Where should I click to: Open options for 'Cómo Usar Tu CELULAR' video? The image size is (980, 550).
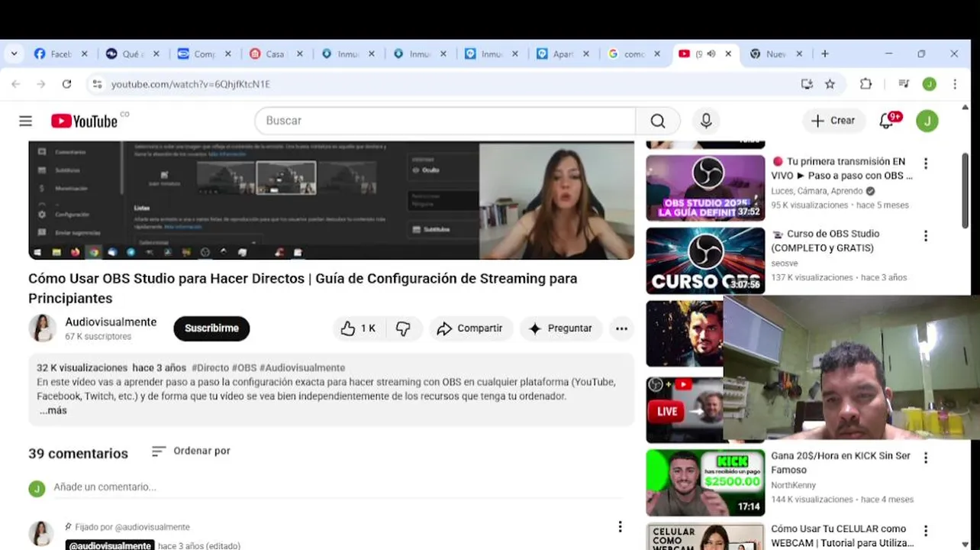coord(926,531)
